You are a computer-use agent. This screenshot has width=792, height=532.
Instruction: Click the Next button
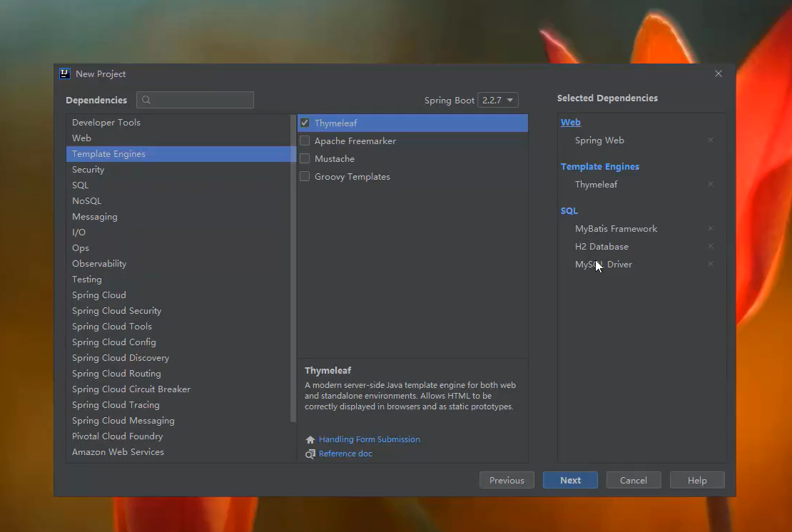(x=570, y=480)
